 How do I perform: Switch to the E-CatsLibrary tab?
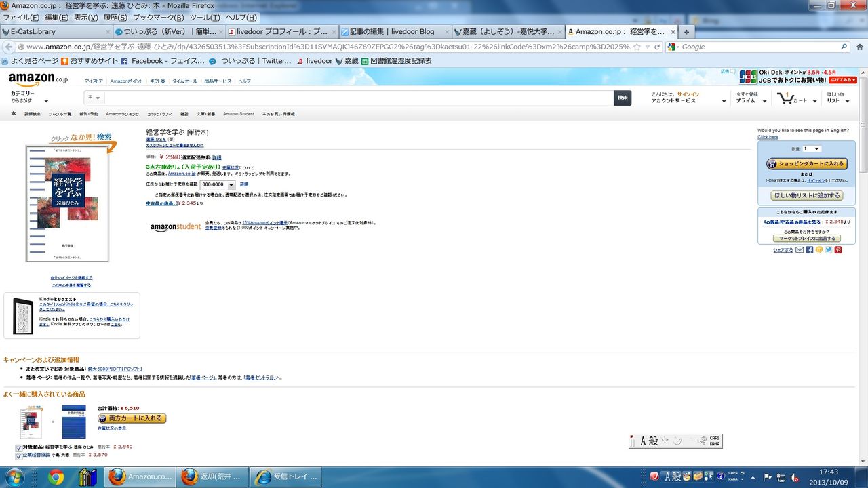coord(57,31)
